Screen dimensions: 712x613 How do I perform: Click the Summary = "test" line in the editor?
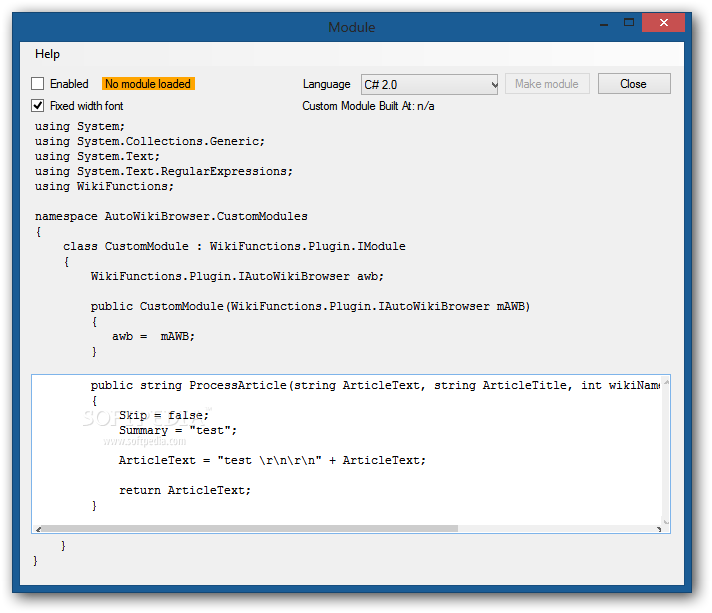pyautogui.click(x=178, y=430)
